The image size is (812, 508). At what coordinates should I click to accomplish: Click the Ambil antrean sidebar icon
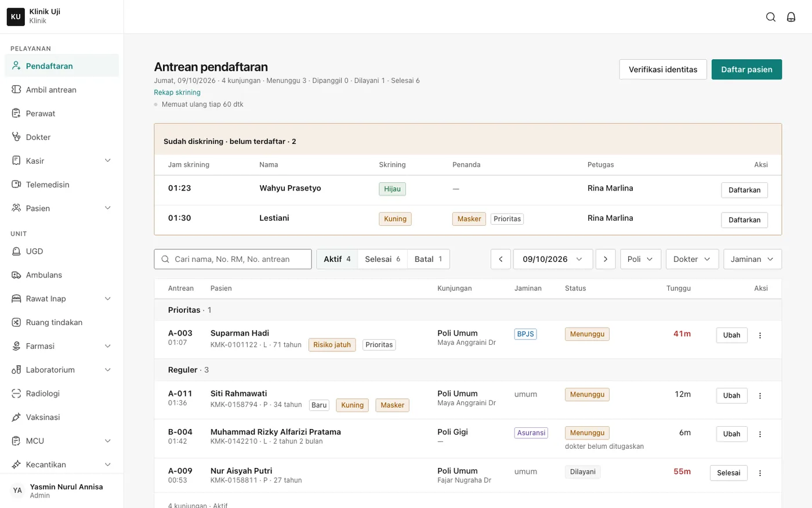tap(16, 89)
